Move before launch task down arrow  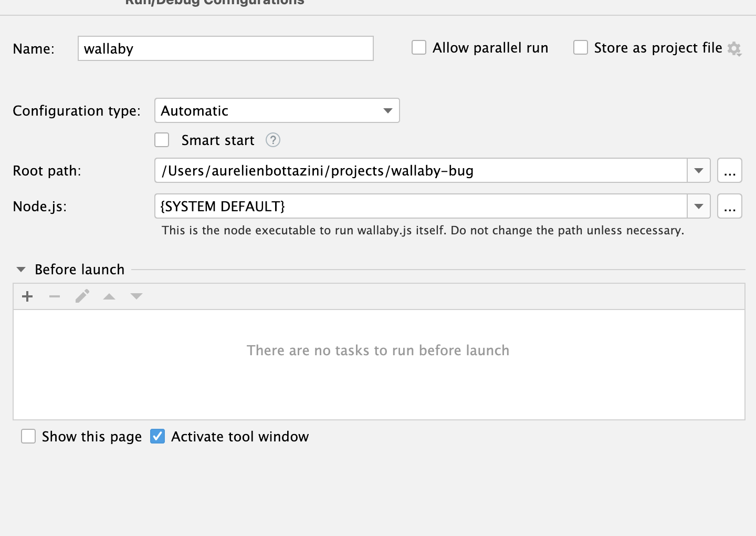136,297
